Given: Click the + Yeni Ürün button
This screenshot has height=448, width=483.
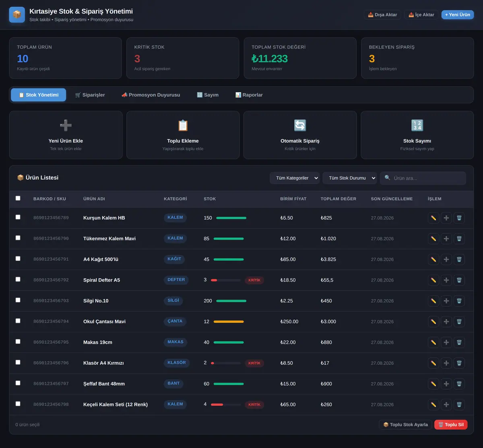Looking at the screenshot, I should [458, 15].
